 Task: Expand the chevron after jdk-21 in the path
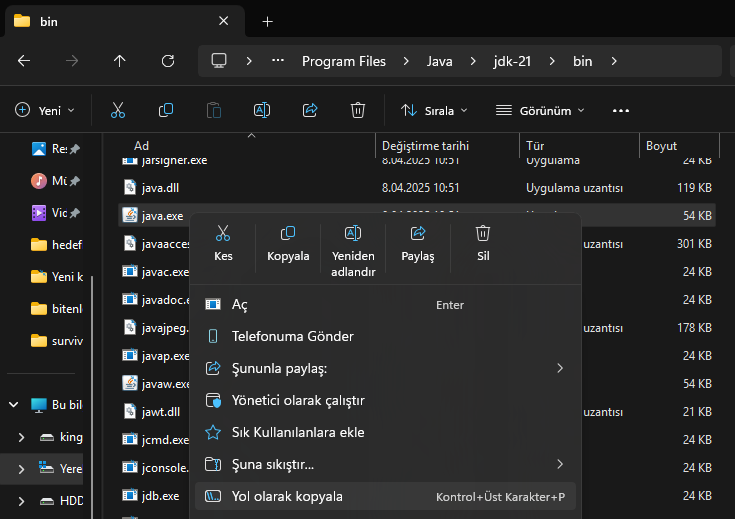[552, 61]
